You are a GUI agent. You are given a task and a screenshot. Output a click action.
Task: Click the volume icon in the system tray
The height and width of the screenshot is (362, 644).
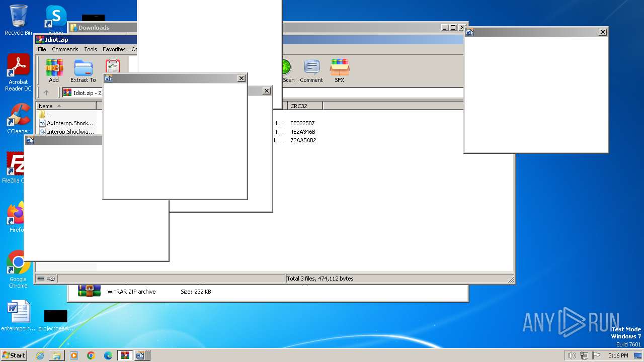click(572, 355)
